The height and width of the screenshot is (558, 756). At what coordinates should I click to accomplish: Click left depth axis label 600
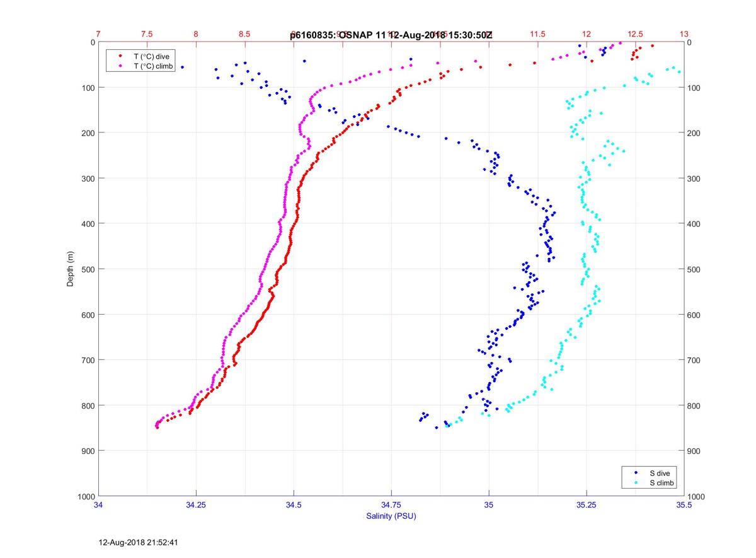89,315
